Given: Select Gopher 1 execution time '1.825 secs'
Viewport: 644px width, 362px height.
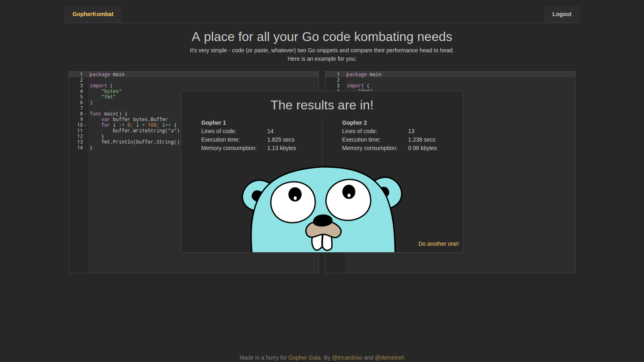Looking at the screenshot, I should [x=281, y=140].
